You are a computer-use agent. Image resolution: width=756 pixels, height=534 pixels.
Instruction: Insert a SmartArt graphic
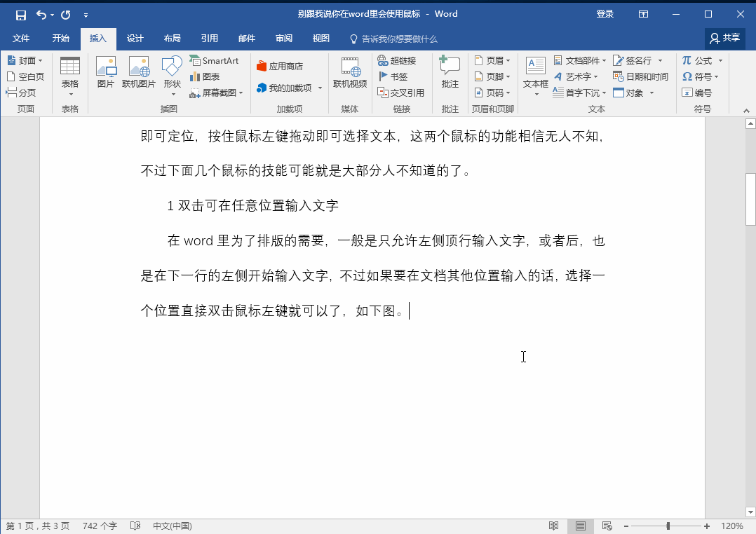[x=214, y=61]
